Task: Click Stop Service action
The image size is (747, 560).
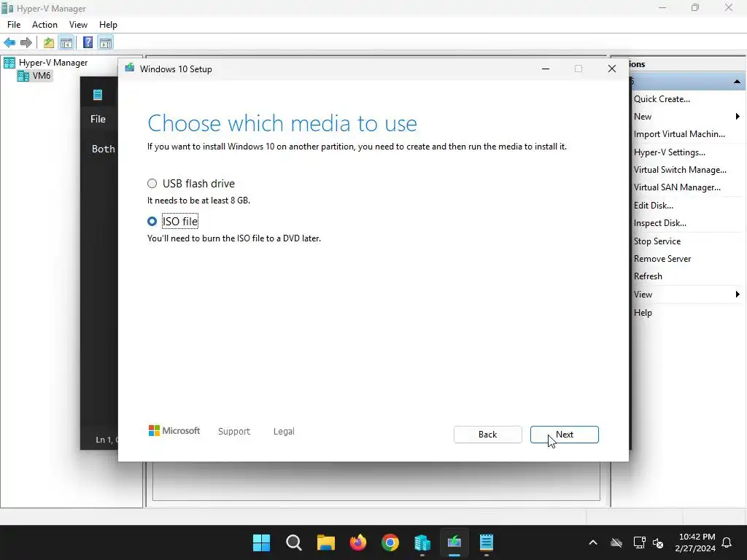Action: coord(657,241)
